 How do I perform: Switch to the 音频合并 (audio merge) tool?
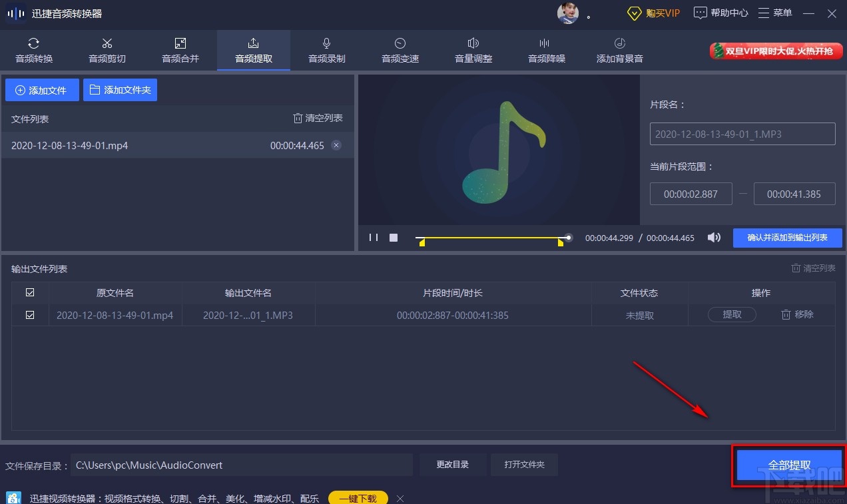[180, 50]
